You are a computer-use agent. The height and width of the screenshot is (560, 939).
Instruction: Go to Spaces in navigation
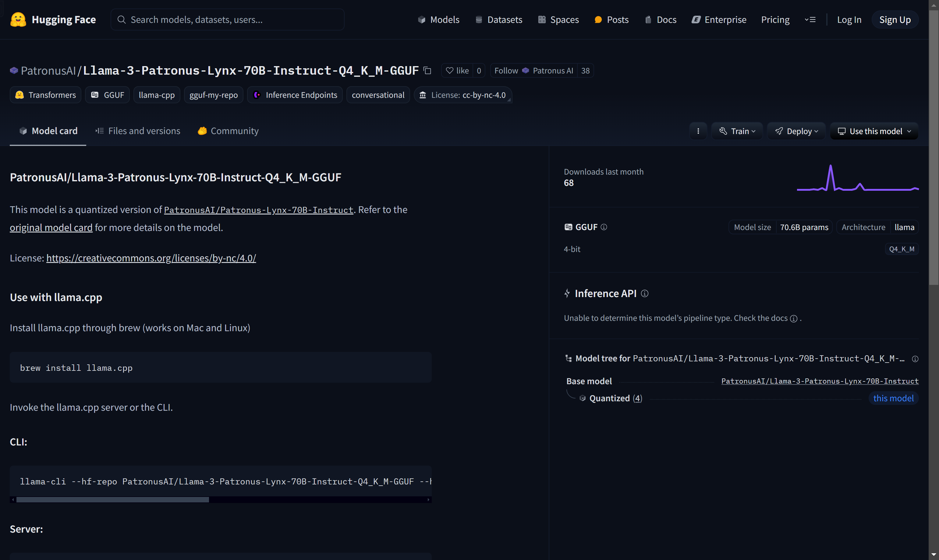tap(558, 19)
